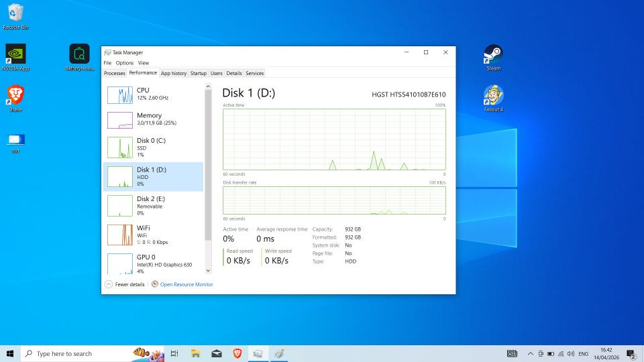Click the Capacity 932 GB value

point(353,229)
